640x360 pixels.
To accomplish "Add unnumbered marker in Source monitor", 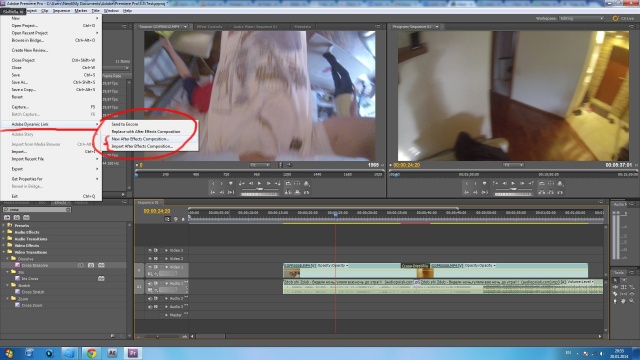I will click(x=231, y=184).
